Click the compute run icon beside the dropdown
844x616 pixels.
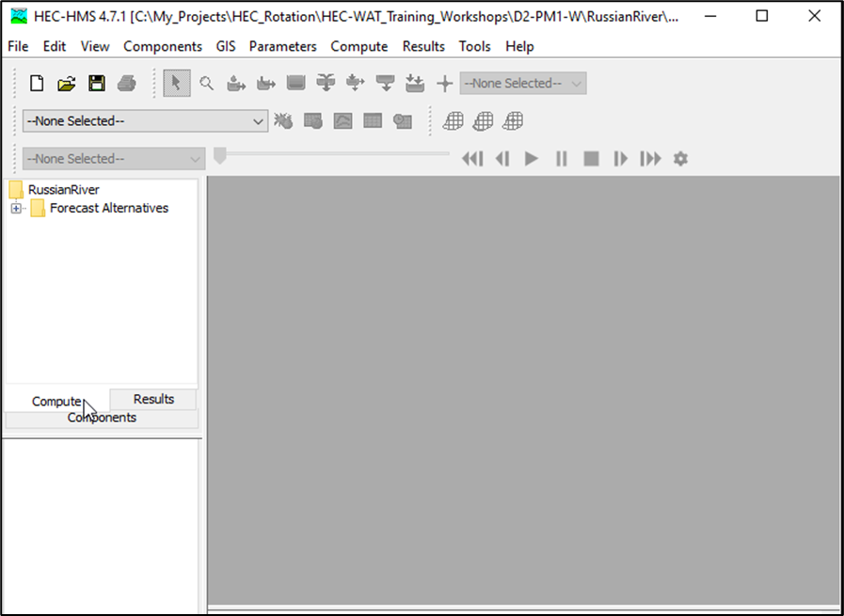click(x=283, y=121)
